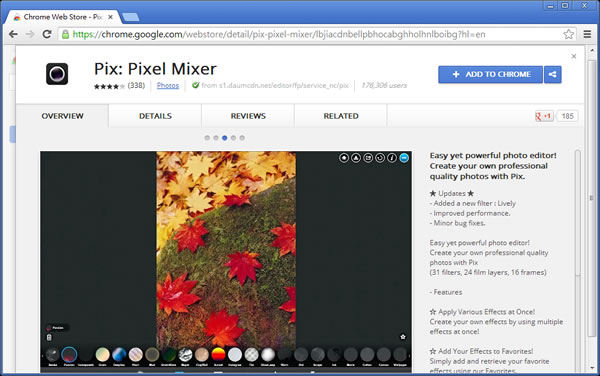
Task: Switch to the Details tab
Action: click(155, 116)
